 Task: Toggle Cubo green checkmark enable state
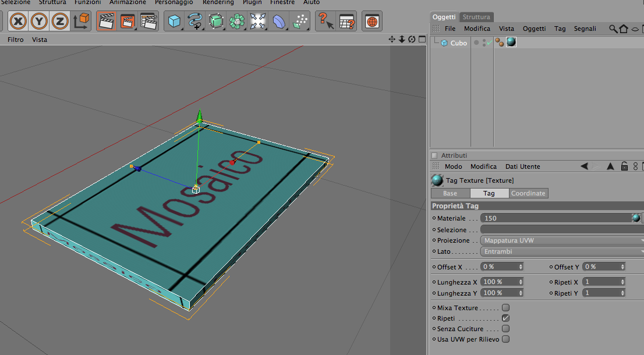click(x=489, y=42)
